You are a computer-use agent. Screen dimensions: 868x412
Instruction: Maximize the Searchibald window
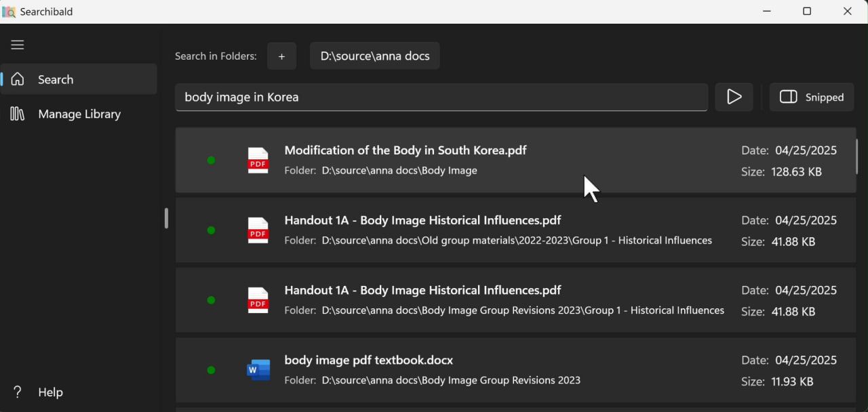(807, 12)
